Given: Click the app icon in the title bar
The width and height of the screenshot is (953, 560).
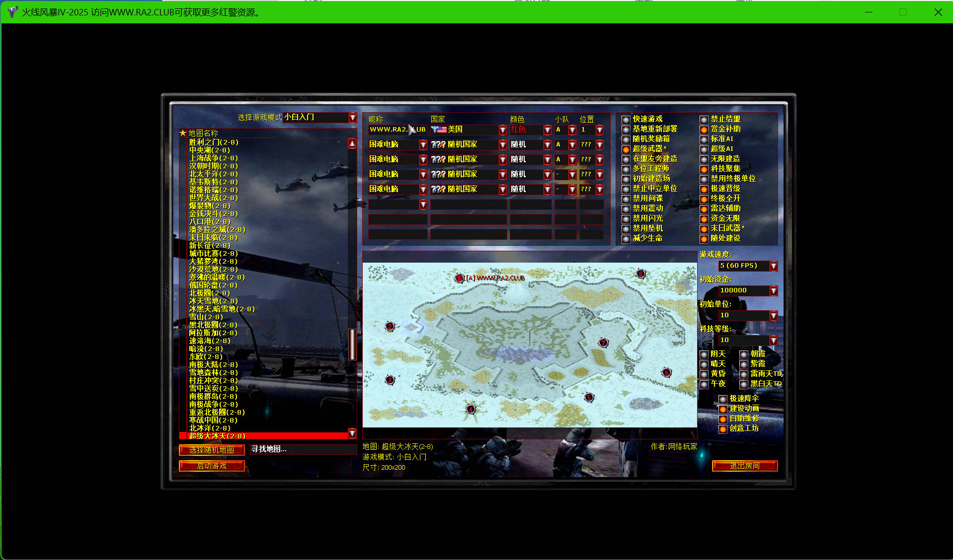Looking at the screenshot, I should [12, 12].
